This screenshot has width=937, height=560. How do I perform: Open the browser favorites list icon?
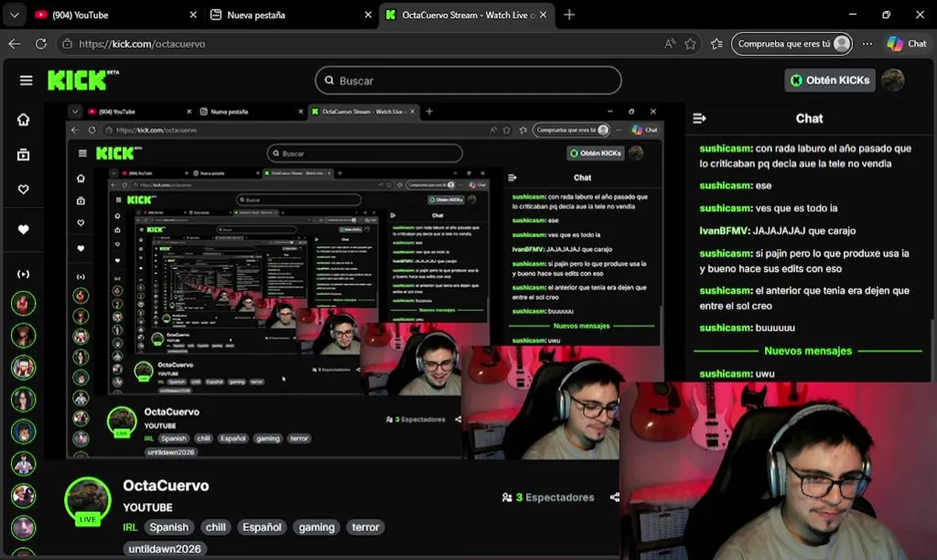point(717,44)
